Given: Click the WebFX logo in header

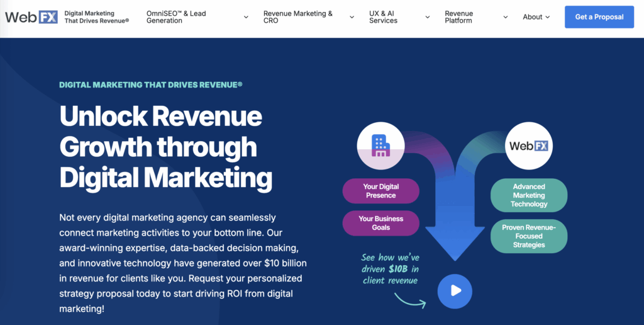Looking at the screenshot, I should pos(31,17).
